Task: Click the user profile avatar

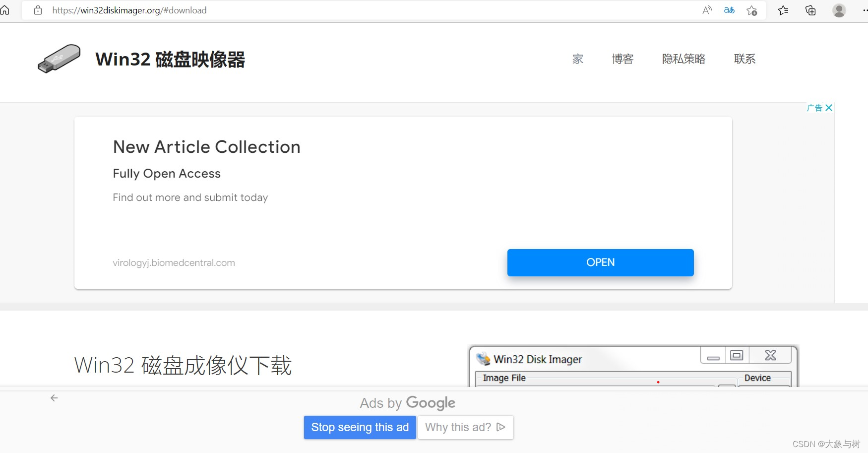Action: point(839,10)
